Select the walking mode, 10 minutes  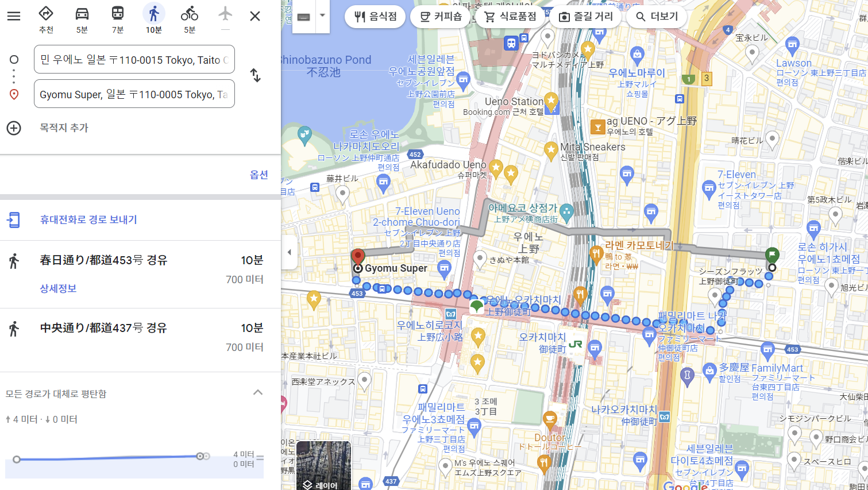point(154,13)
